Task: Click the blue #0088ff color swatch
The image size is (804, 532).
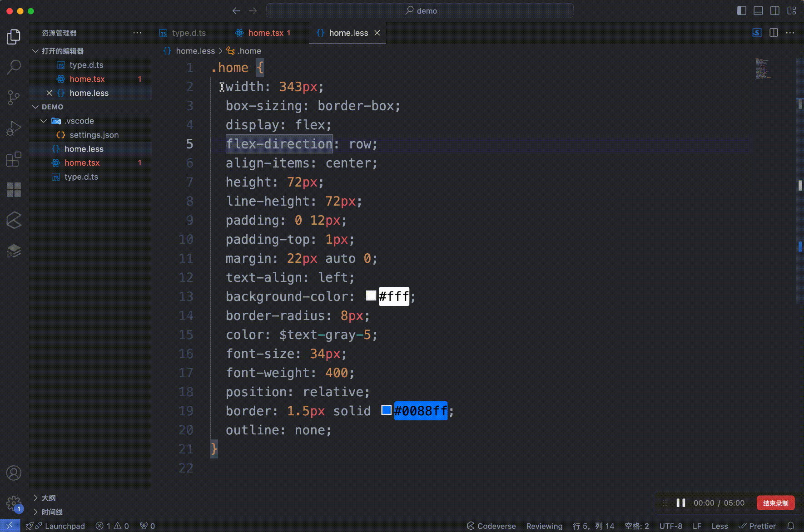Action: point(386,410)
